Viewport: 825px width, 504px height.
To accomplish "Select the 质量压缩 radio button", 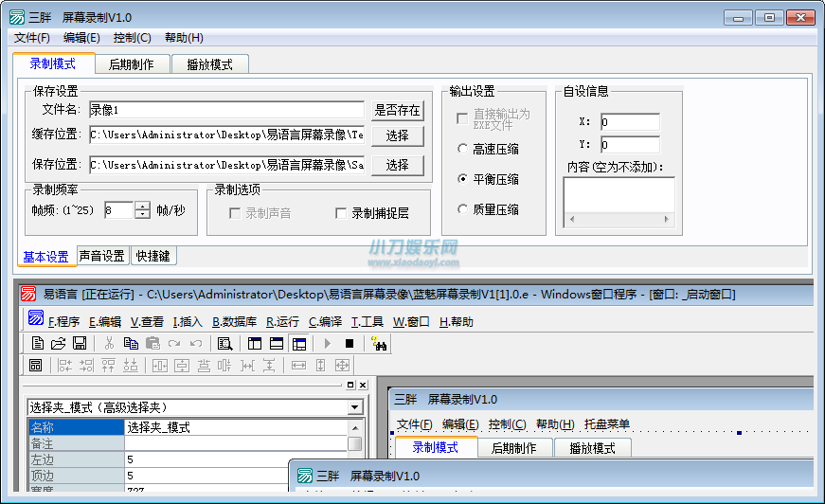I will 462,209.
